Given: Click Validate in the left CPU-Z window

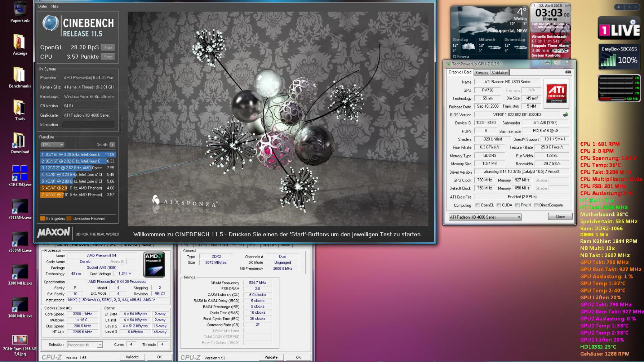Looking at the screenshot, I should coord(132,357).
